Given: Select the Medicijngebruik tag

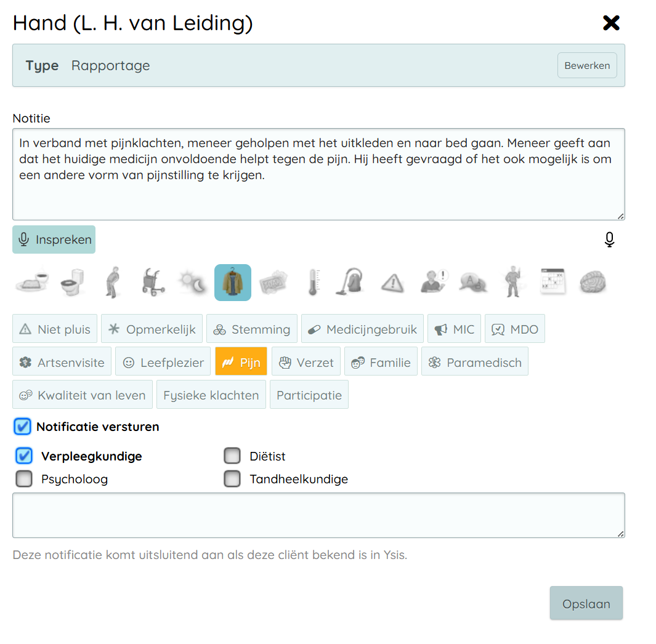Looking at the screenshot, I should (x=362, y=329).
